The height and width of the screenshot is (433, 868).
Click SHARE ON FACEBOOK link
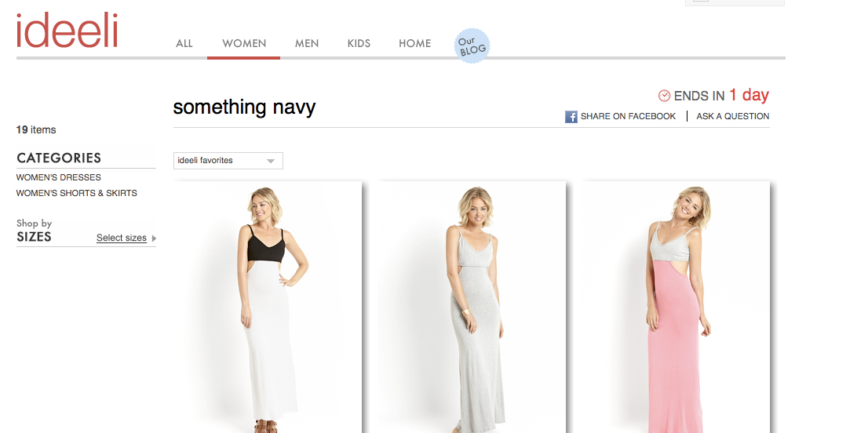coord(628,116)
